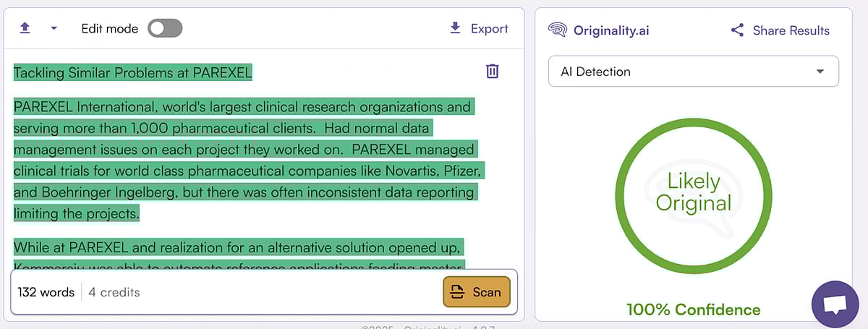Click the upload file arrow icon
868x329 pixels.
[x=25, y=28]
